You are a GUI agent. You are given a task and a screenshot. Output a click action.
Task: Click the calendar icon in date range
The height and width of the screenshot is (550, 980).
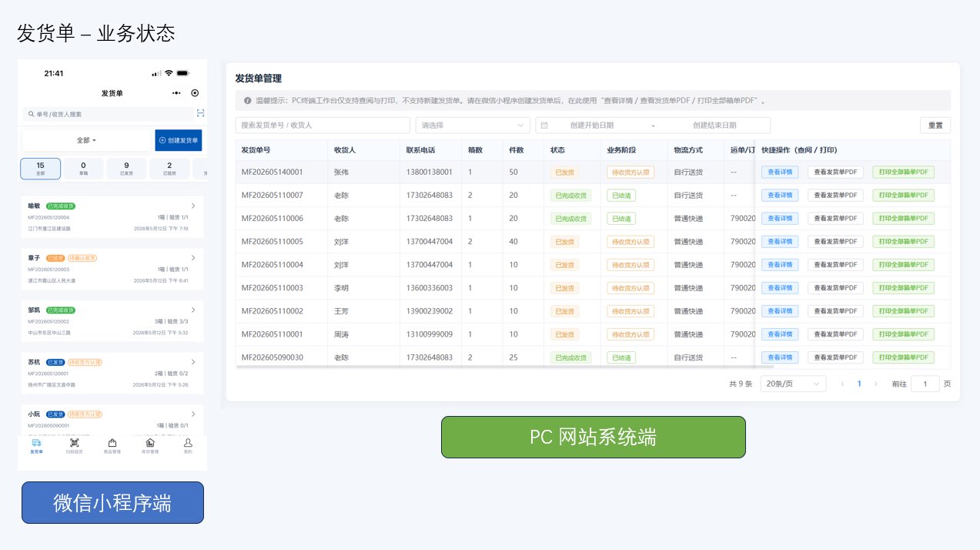pyautogui.click(x=544, y=125)
